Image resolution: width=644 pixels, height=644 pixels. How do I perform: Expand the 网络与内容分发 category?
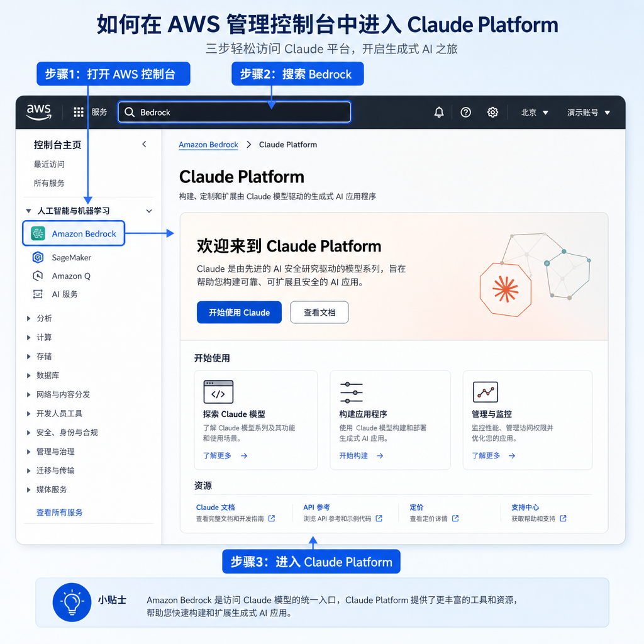[28, 394]
